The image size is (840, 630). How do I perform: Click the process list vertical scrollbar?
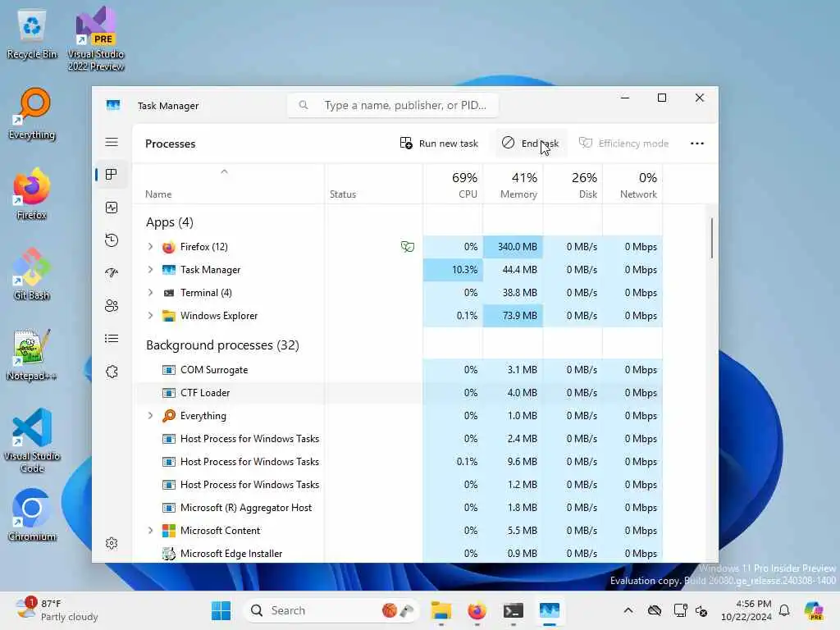(x=712, y=239)
